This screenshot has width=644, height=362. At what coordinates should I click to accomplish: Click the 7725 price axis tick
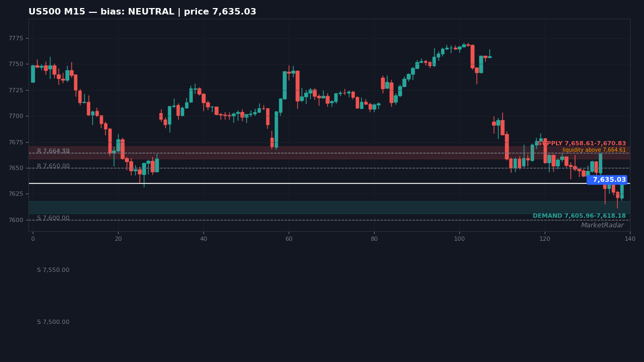click(16, 91)
